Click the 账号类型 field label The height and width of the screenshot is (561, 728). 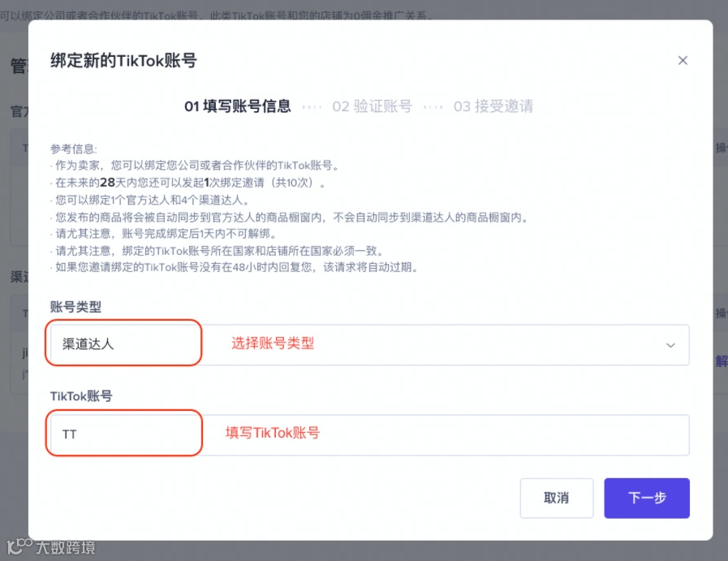click(x=75, y=307)
